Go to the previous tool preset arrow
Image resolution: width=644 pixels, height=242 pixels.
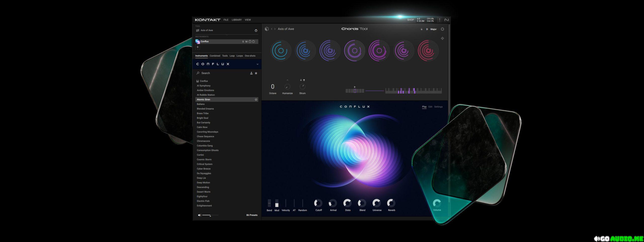click(x=272, y=29)
